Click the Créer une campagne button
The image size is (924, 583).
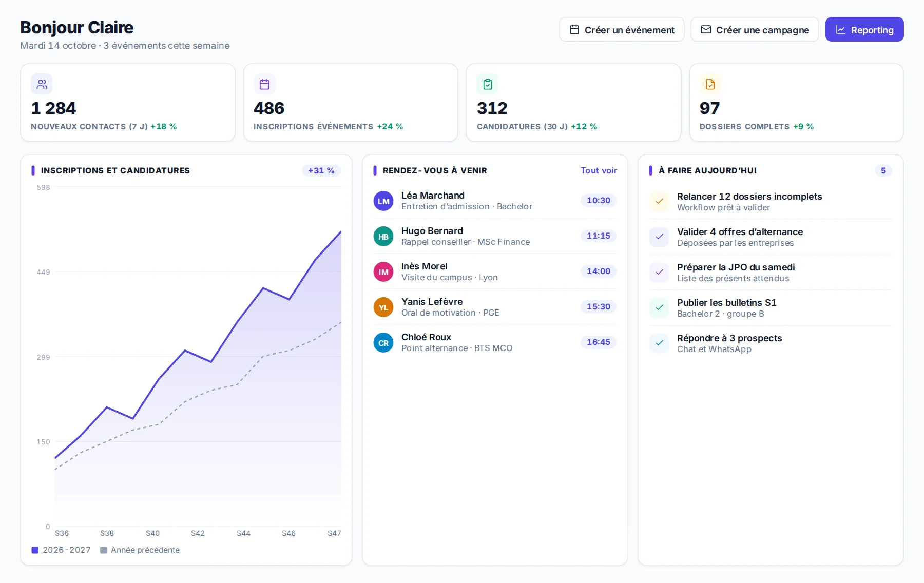tap(755, 30)
